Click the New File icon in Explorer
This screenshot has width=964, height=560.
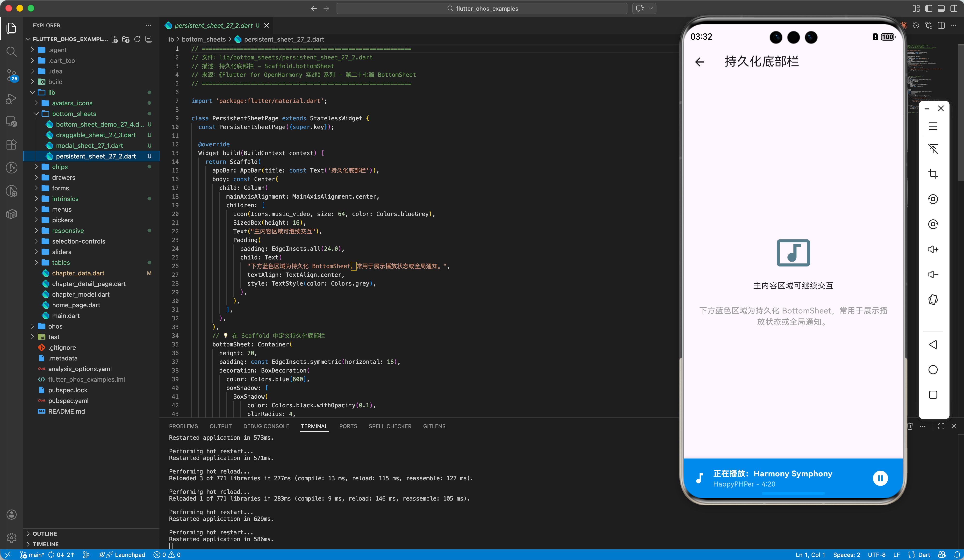(114, 39)
